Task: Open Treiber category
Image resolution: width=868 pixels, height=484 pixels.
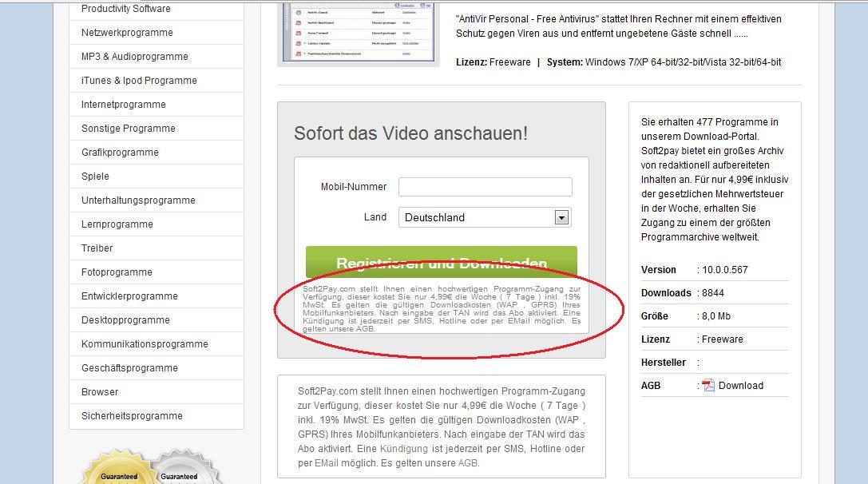Action: pos(97,248)
